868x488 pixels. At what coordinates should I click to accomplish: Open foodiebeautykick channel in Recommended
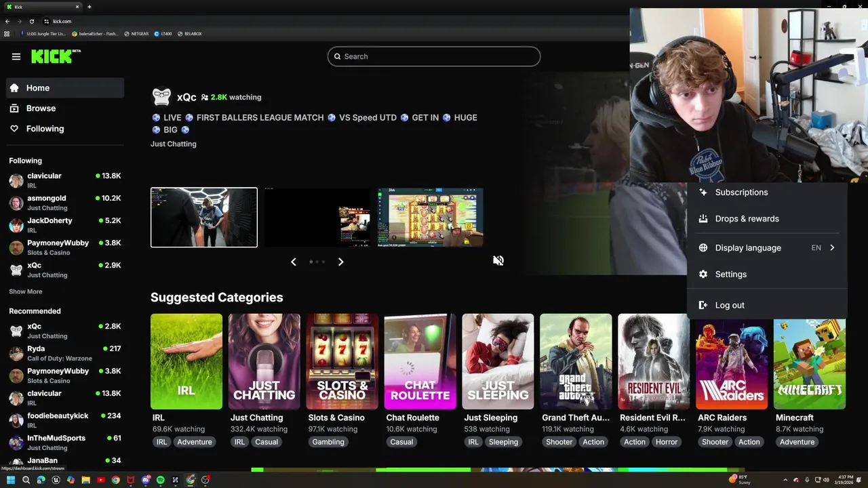pyautogui.click(x=65, y=420)
